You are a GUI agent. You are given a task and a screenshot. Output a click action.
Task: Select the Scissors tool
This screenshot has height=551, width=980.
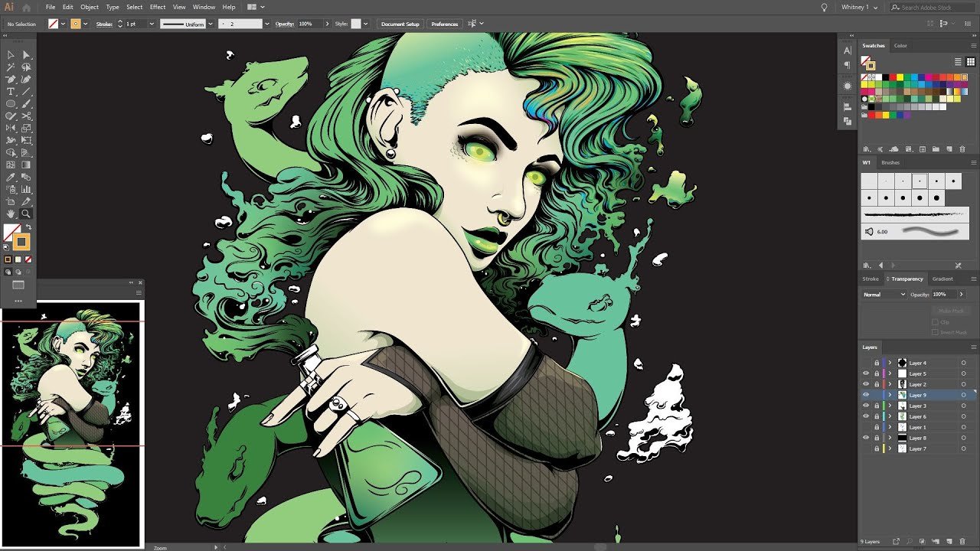tap(26, 116)
